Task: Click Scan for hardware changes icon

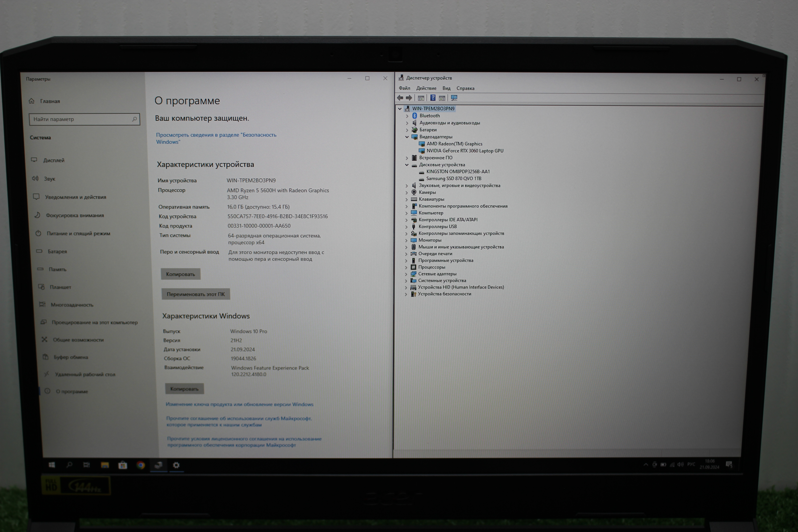Action: pyautogui.click(x=454, y=98)
